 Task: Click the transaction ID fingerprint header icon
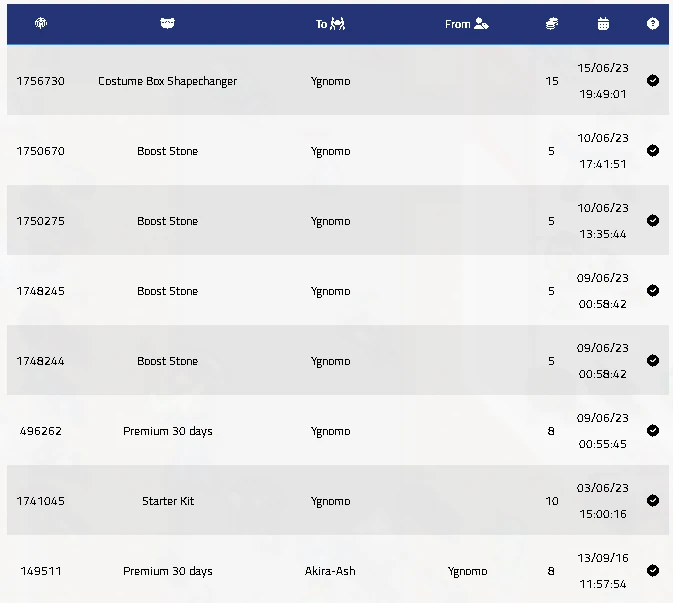41,23
